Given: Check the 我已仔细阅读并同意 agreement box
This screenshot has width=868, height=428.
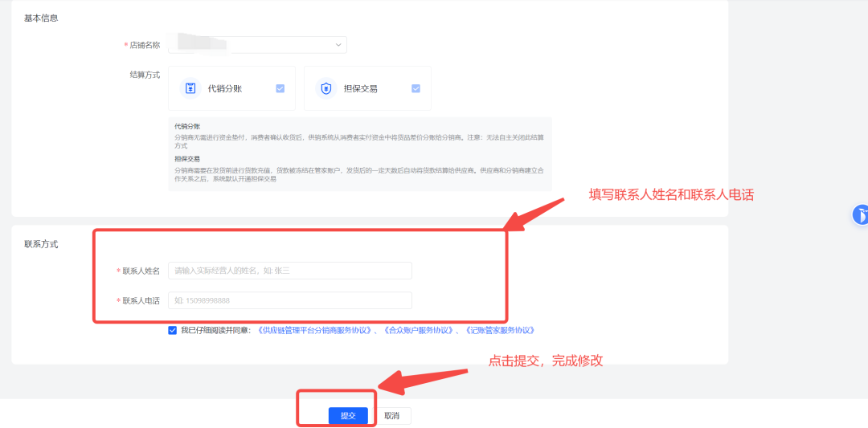Looking at the screenshot, I should point(173,330).
